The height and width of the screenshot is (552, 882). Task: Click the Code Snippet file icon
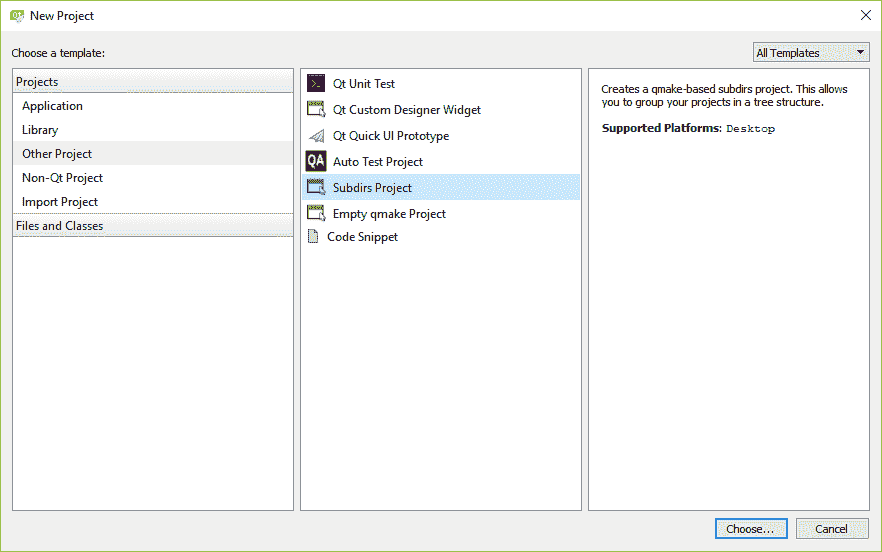click(314, 237)
